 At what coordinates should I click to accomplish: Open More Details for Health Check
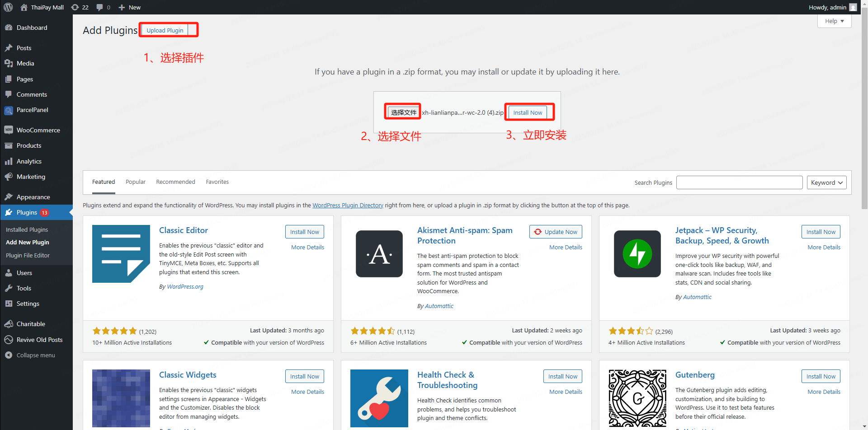(566, 392)
